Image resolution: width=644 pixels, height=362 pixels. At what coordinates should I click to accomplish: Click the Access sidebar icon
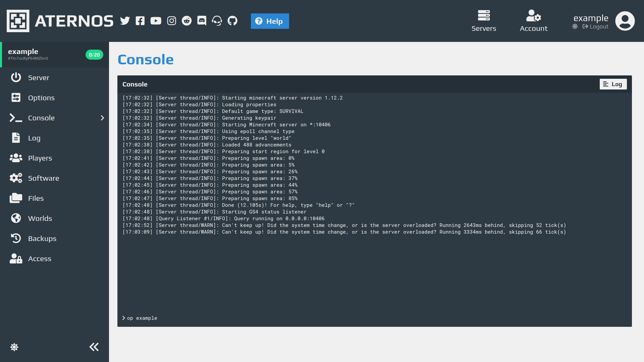tap(16, 258)
